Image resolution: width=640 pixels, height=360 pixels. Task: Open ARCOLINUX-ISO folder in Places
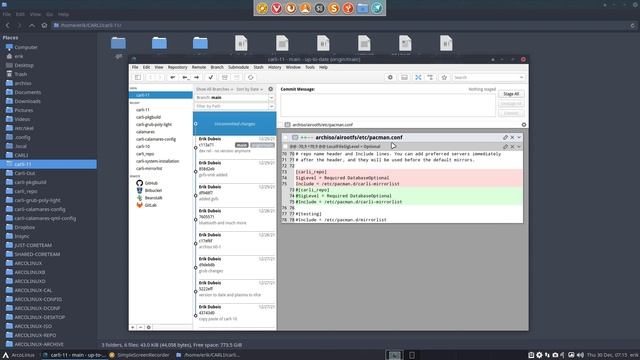click(33, 326)
